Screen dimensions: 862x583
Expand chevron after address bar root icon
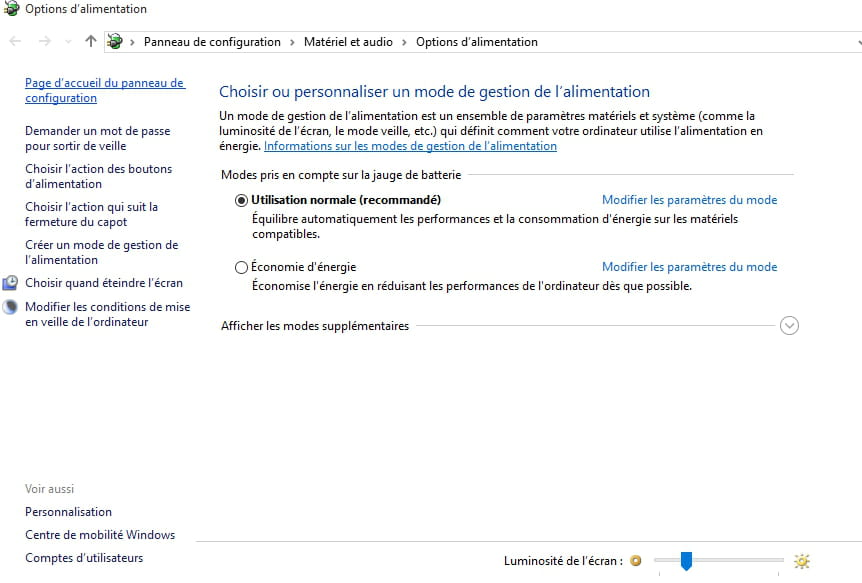tap(132, 42)
